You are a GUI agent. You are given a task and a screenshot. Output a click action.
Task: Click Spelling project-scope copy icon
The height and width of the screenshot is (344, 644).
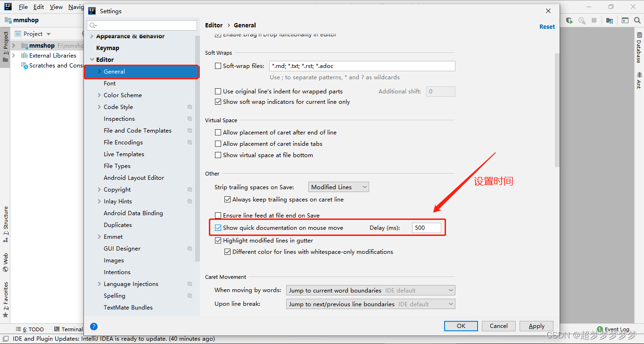point(190,296)
